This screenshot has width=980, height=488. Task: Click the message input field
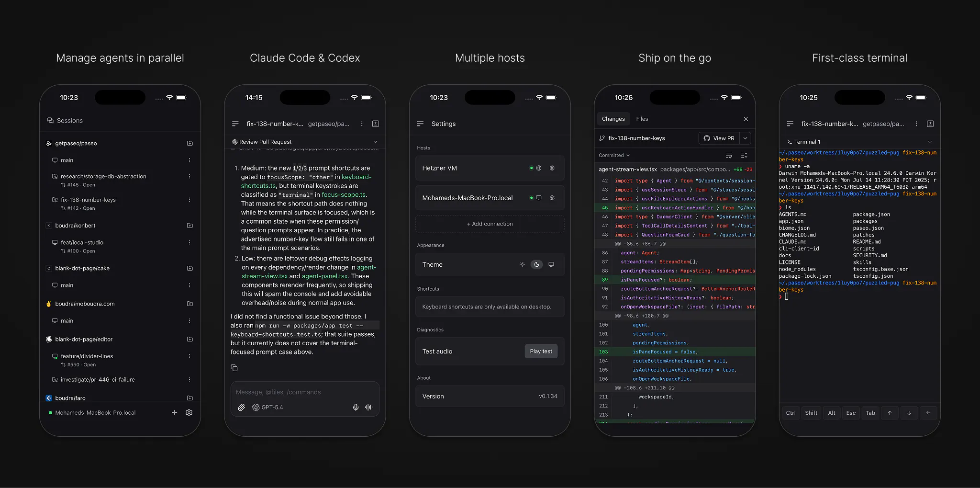(x=305, y=392)
